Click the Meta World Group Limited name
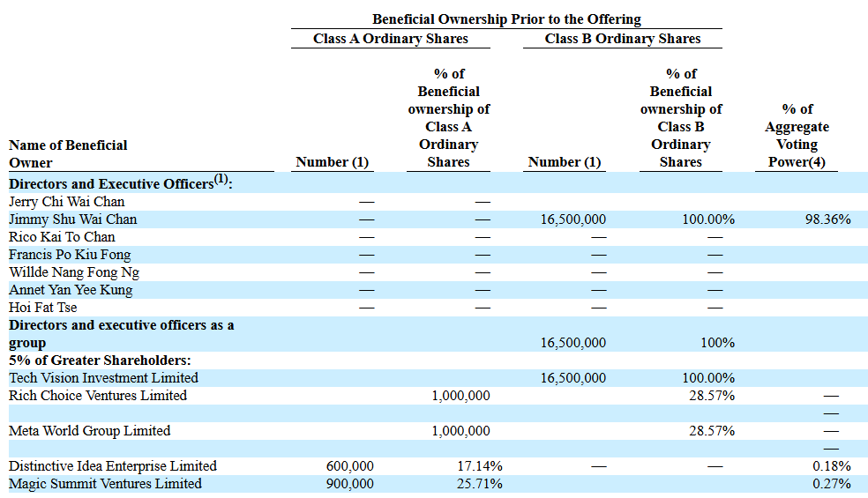 pyautogui.click(x=89, y=431)
